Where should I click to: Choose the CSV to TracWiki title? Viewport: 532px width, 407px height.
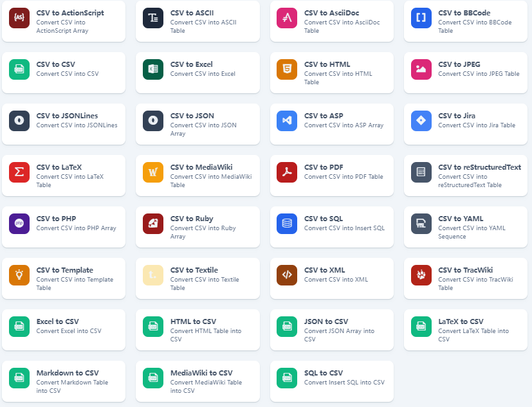[x=465, y=270]
